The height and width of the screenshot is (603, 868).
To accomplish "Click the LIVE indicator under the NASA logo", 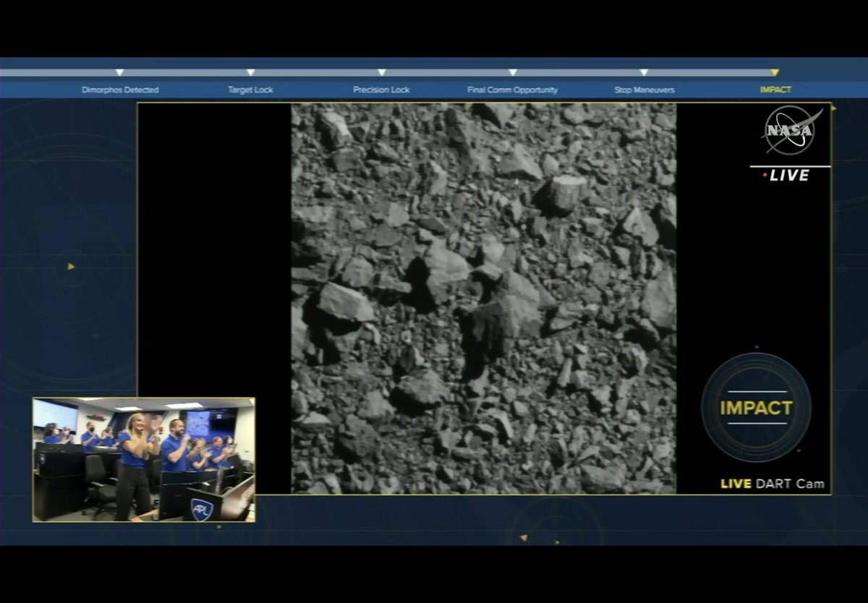I will [x=786, y=175].
